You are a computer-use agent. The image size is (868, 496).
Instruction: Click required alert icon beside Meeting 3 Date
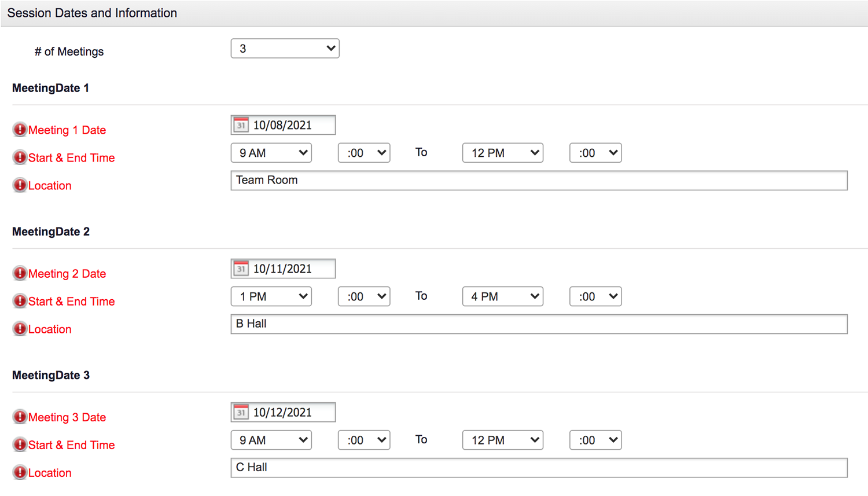[20, 417]
